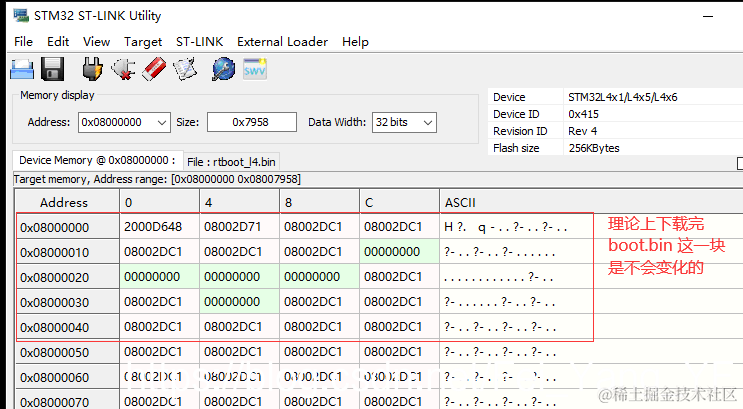Click green 00000000 cell in row 0x08000030
Screen dimensions: 743x409
coord(240,302)
